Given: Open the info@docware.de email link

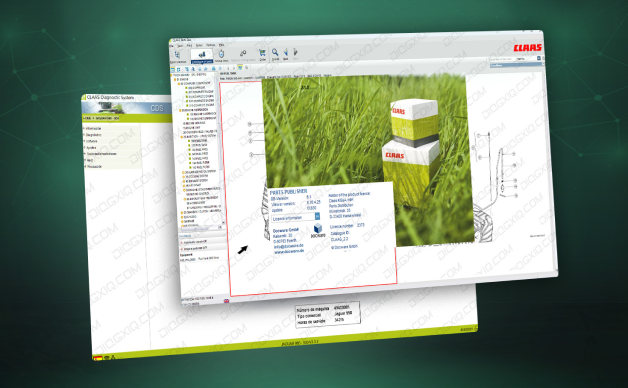Looking at the screenshot, I should tap(288, 246).
